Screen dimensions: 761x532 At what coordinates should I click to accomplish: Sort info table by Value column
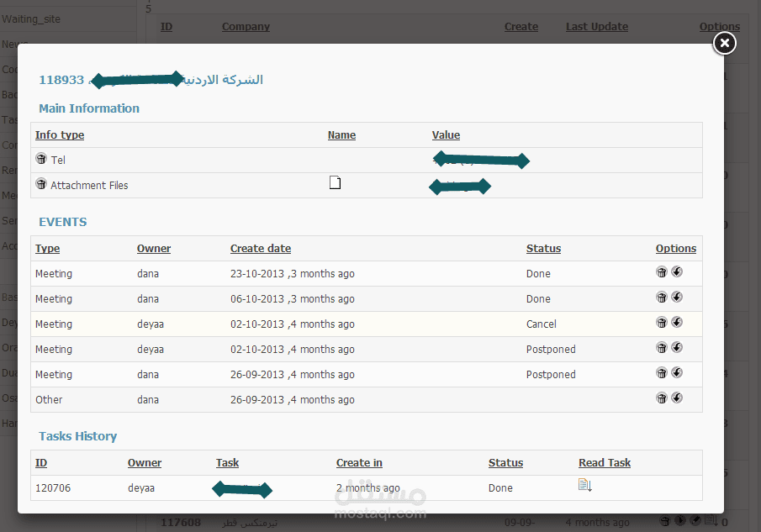(x=446, y=134)
